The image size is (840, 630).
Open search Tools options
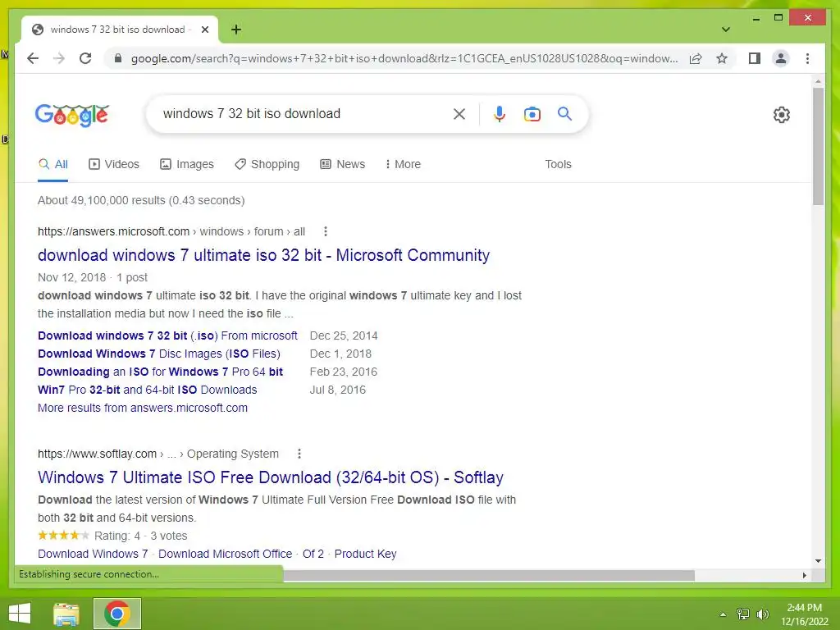pyautogui.click(x=558, y=164)
